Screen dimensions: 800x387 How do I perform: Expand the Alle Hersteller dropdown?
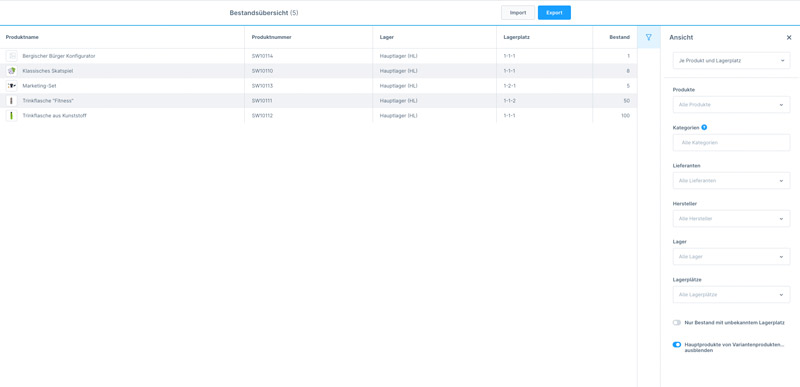point(731,219)
